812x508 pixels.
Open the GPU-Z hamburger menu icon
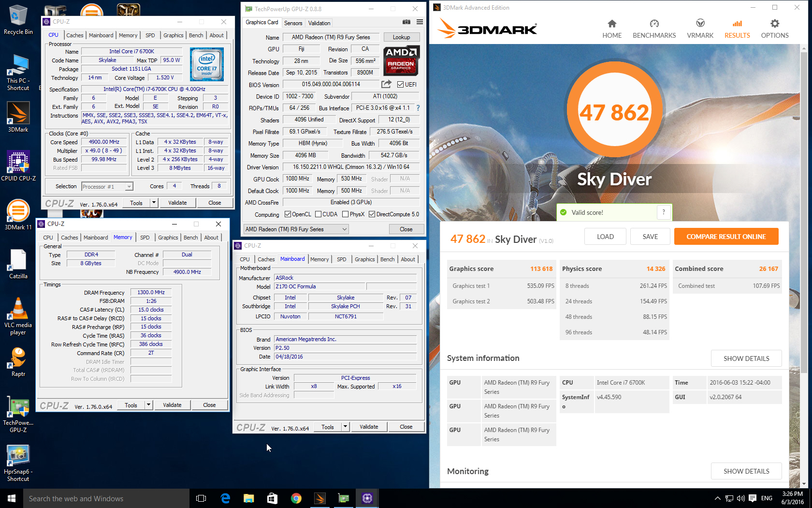click(x=420, y=22)
